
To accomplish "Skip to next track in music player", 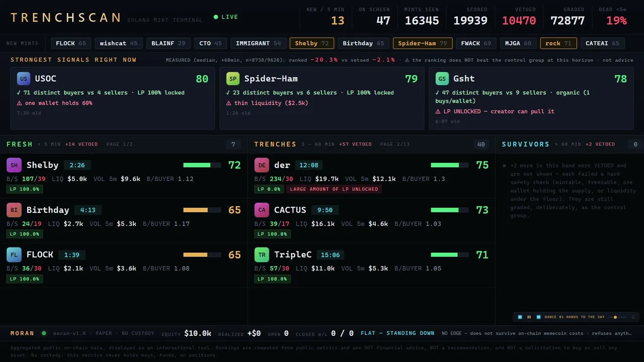I will pyautogui.click(x=538, y=317).
